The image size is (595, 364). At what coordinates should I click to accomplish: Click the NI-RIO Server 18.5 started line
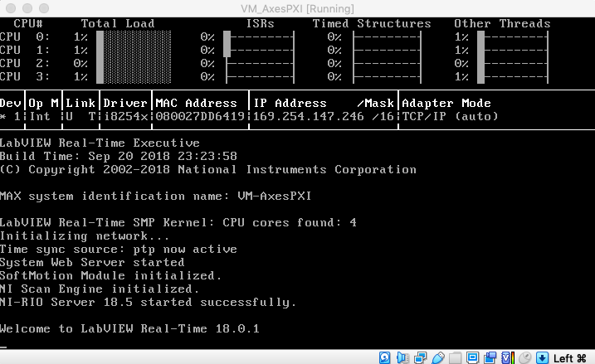click(x=148, y=302)
